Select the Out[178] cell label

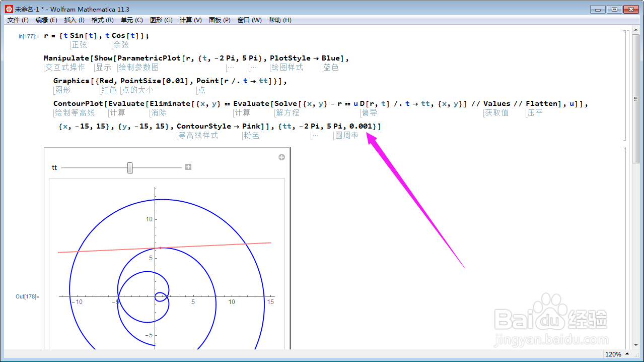27,296
